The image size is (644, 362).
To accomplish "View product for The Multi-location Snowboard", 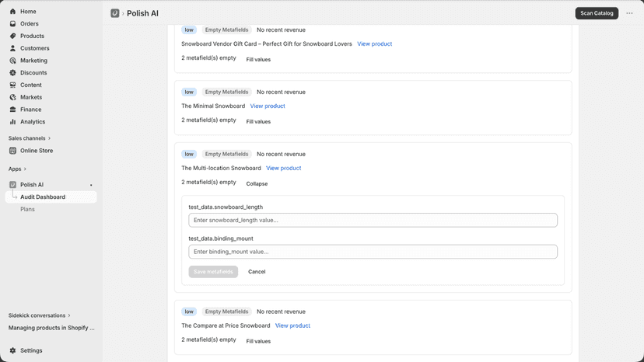I will [283, 169].
